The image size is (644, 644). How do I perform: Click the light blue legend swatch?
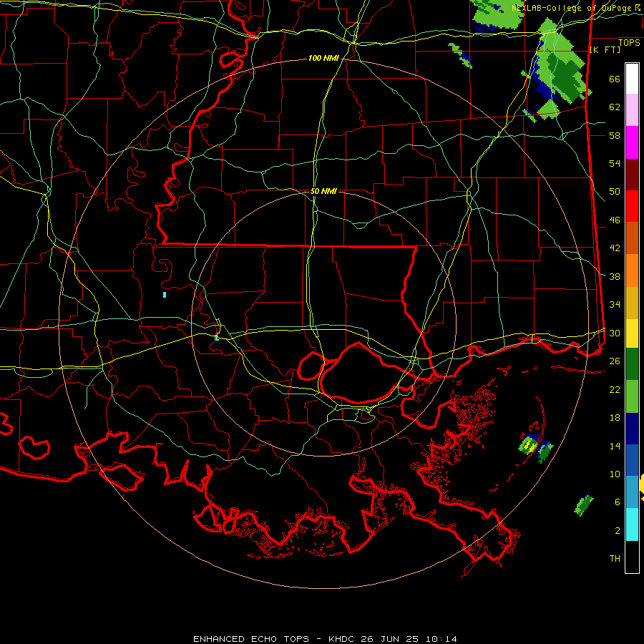(x=632, y=492)
